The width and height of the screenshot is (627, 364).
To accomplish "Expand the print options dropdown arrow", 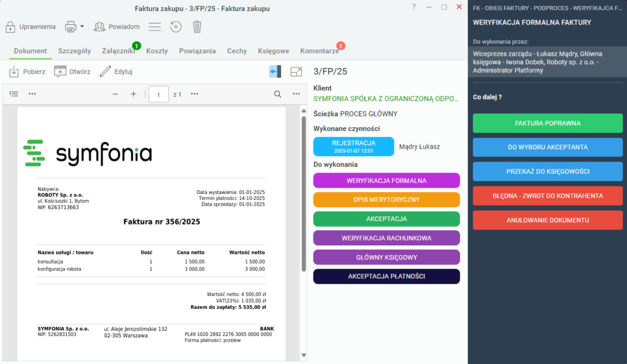I will click(x=82, y=27).
